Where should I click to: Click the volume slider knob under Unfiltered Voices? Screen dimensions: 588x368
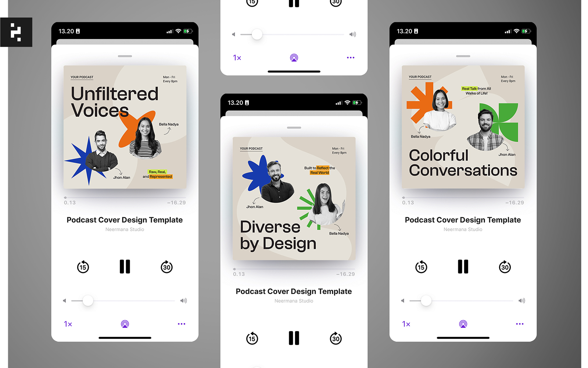pyautogui.click(x=88, y=301)
